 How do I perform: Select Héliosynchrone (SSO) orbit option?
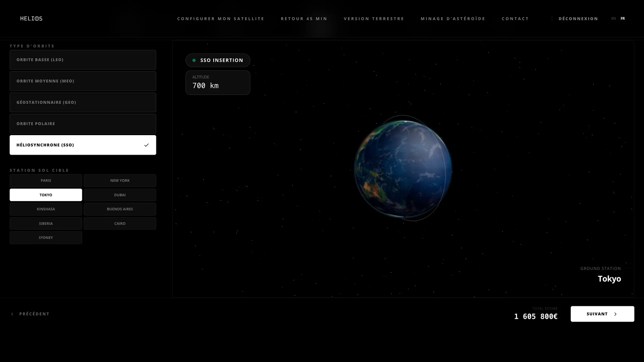[83, 145]
